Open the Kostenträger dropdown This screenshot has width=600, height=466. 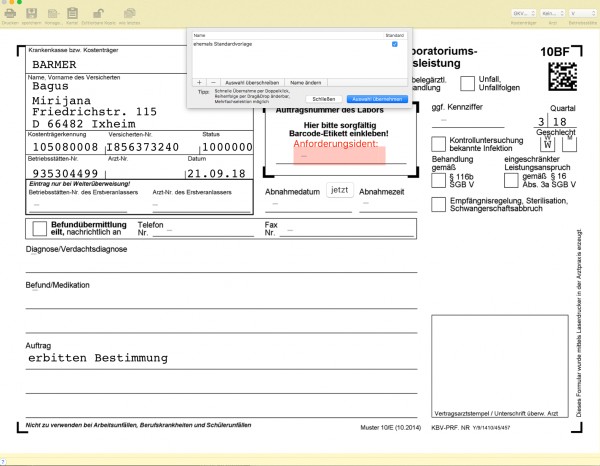click(x=523, y=13)
